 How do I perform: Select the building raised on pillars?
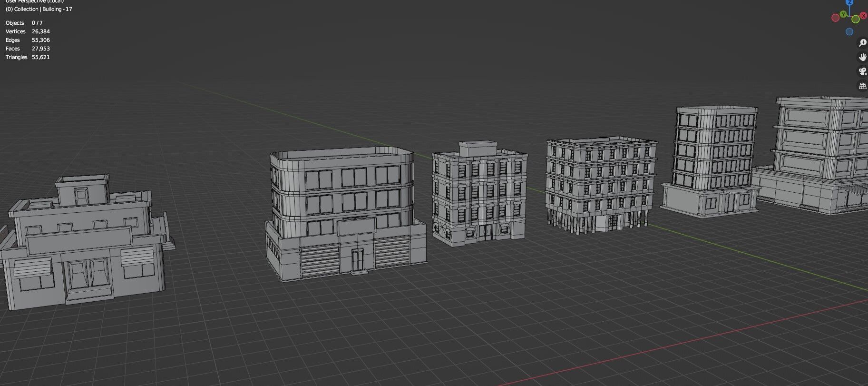601,185
